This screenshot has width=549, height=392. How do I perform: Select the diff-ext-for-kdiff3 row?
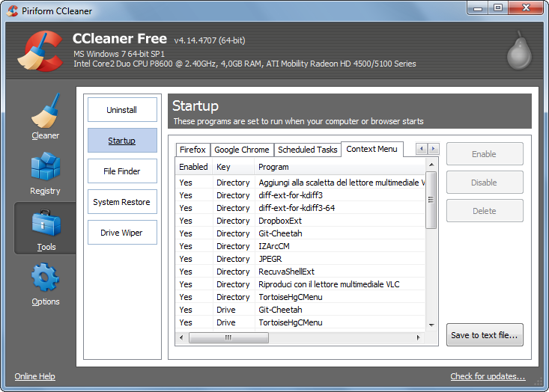[300, 195]
